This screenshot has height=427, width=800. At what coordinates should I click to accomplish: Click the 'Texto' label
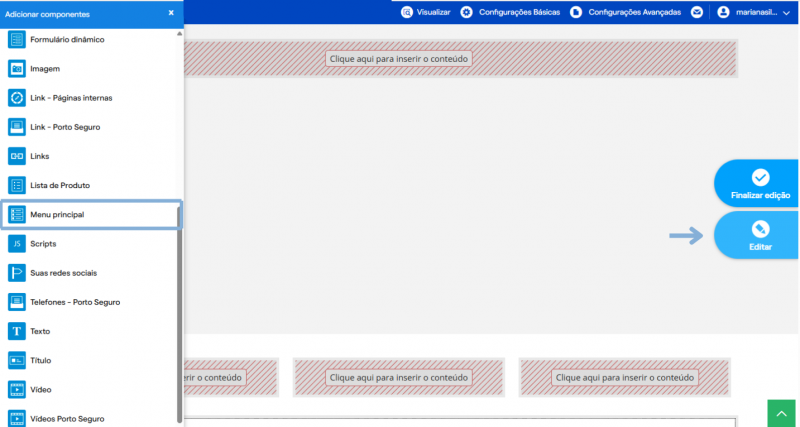click(40, 331)
